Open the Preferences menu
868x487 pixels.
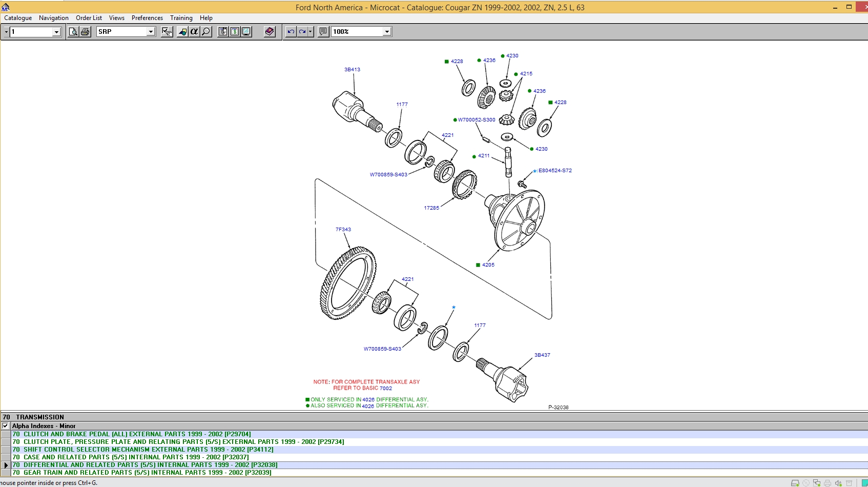point(147,18)
